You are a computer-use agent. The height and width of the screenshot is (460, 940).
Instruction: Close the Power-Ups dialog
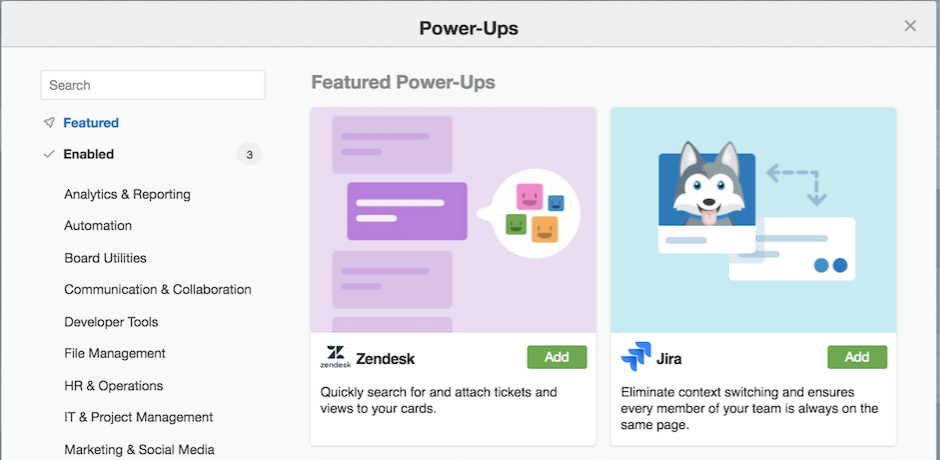[910, 26]
